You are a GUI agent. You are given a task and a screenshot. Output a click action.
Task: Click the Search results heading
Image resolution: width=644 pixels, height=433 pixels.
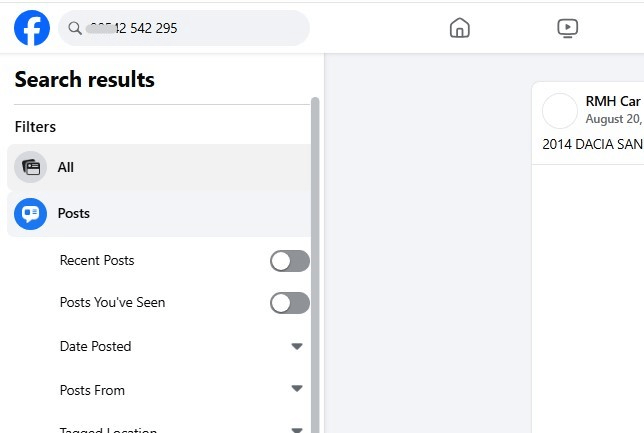[x=85, y=80]
